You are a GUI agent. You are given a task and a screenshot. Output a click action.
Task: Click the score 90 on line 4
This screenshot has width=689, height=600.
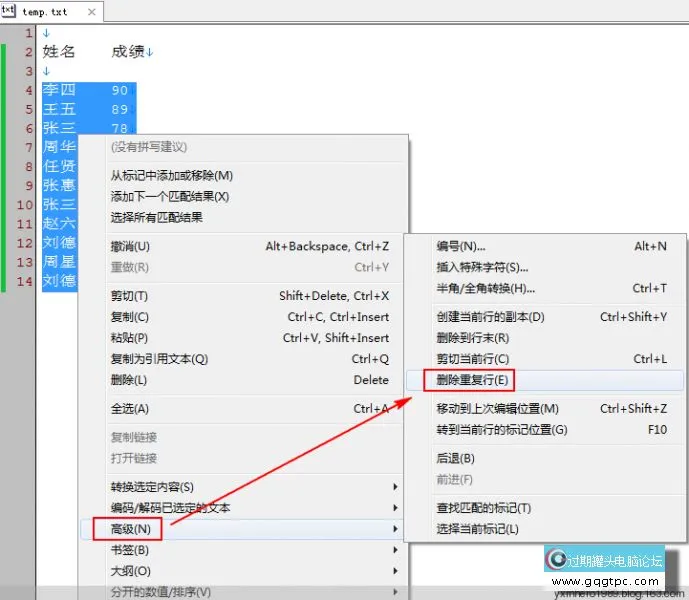tap(120, 91)
